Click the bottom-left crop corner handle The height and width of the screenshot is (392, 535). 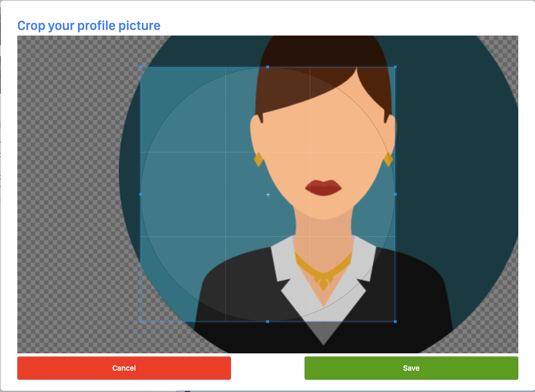coord(141,322)
